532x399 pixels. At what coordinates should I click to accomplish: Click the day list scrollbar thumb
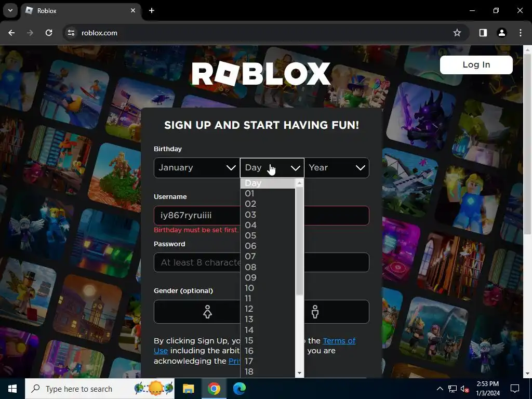pos(299,241)
